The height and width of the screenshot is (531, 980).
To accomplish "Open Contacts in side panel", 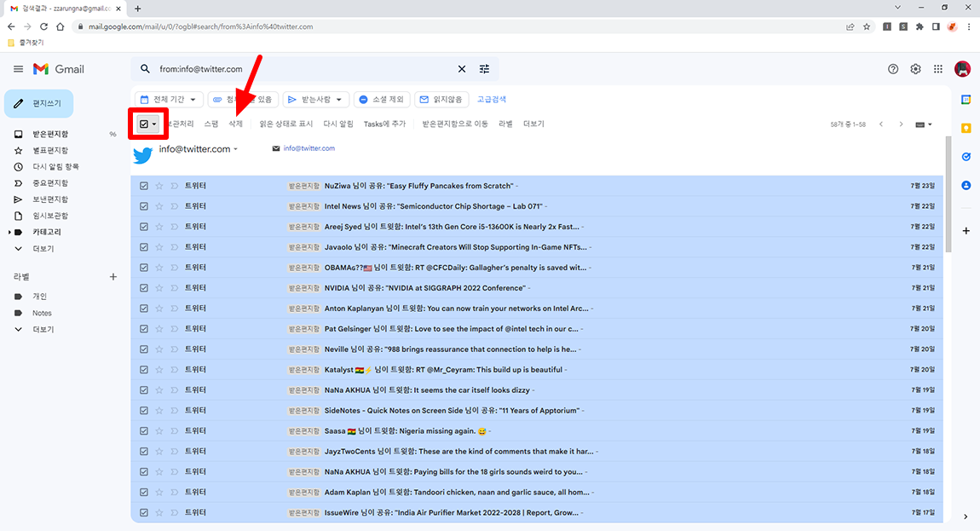I will point(966,185).
